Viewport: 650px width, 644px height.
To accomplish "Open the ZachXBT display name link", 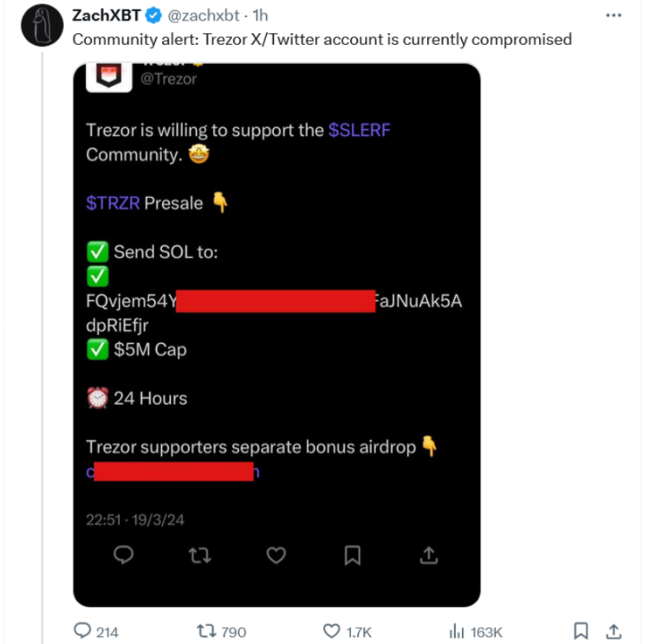I will click(x=106, y=16).
